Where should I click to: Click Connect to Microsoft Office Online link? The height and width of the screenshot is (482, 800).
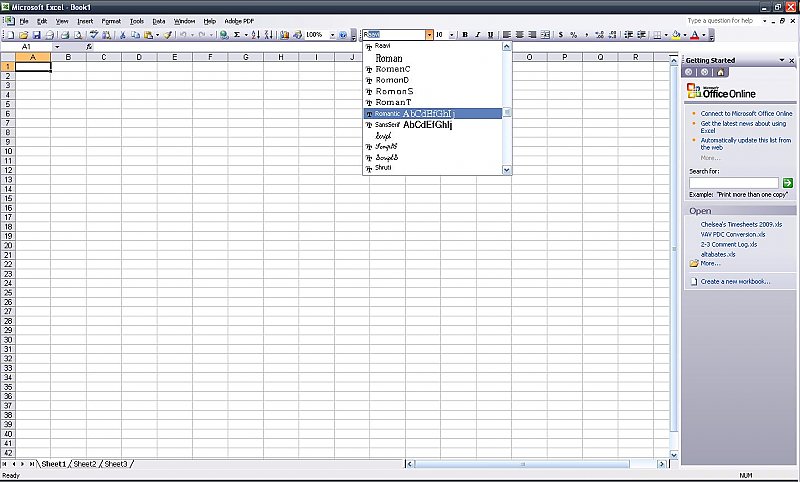click(746, 113)
